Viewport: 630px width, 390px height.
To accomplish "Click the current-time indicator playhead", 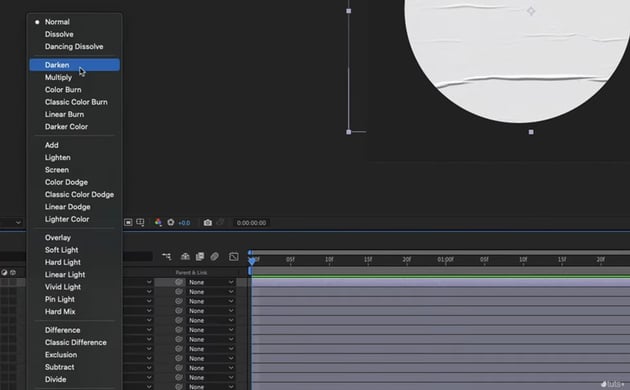I will (252, 261).
